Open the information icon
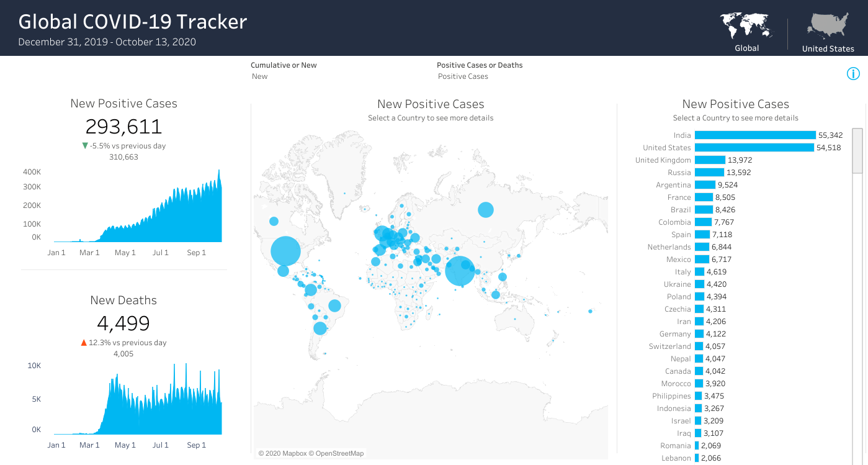 [x=853, y=74]
